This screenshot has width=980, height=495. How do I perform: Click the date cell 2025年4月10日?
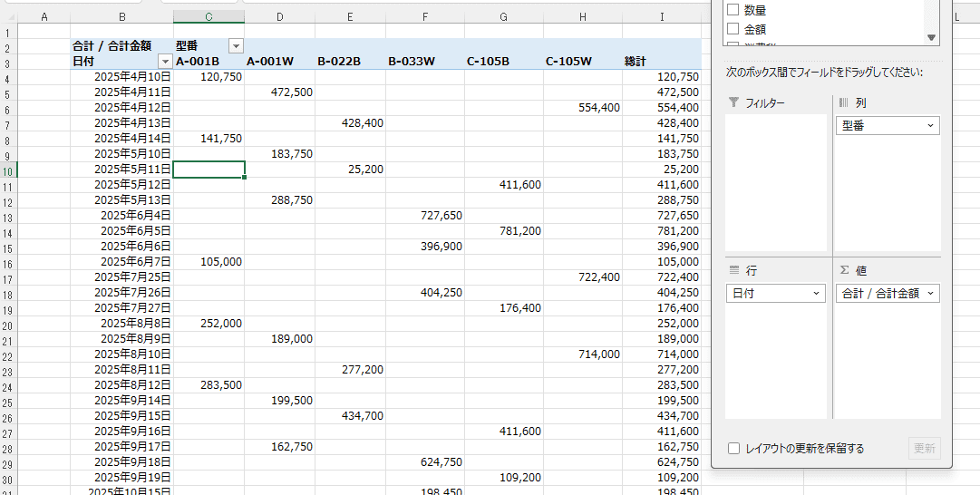click(121, 77)
